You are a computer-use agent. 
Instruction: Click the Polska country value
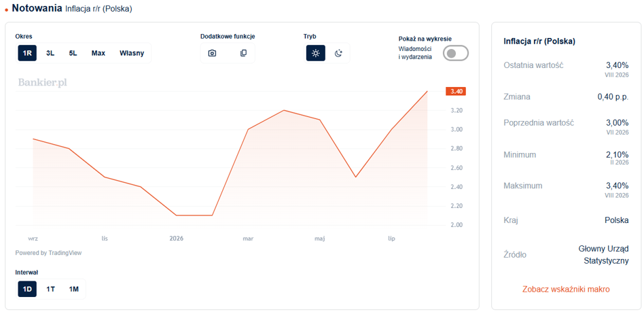pos(616,220)
